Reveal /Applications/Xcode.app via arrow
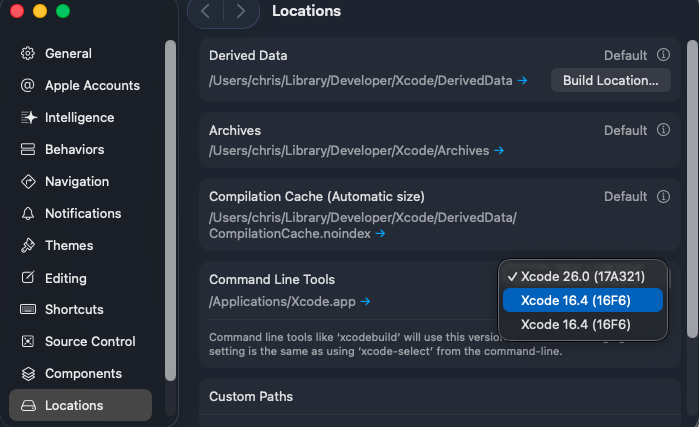 366,302
